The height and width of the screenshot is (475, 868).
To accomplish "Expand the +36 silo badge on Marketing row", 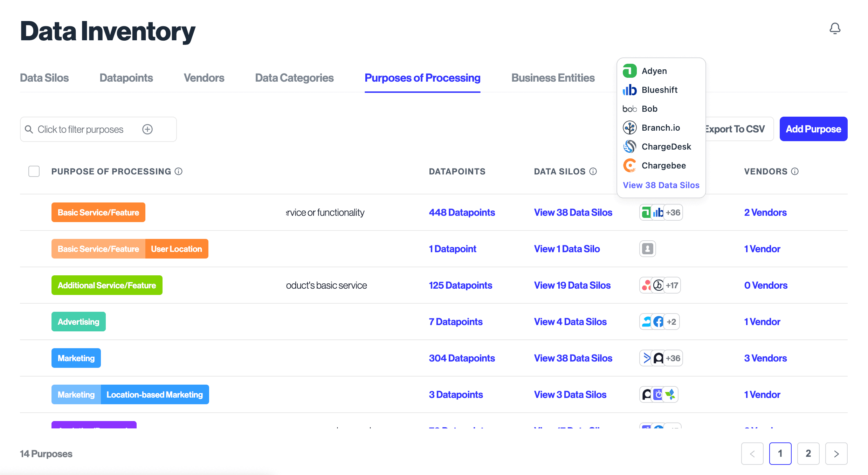I will (x=673, y=358).
